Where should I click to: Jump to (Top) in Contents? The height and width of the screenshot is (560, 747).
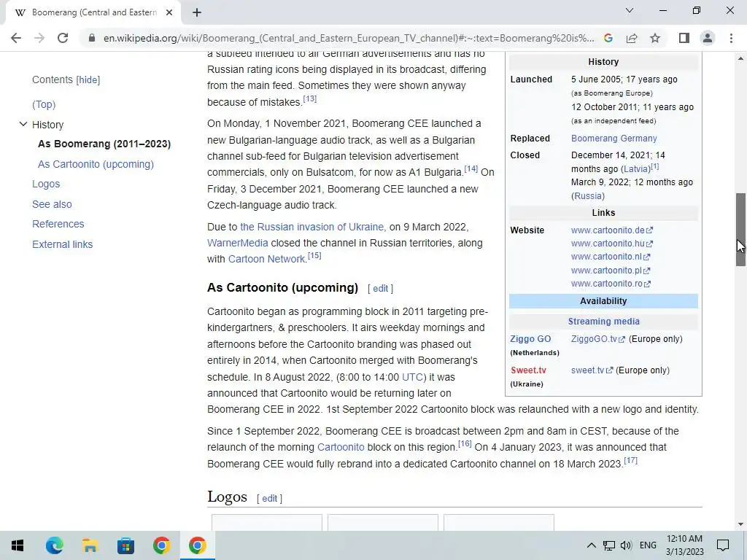(x=44, y=104)
